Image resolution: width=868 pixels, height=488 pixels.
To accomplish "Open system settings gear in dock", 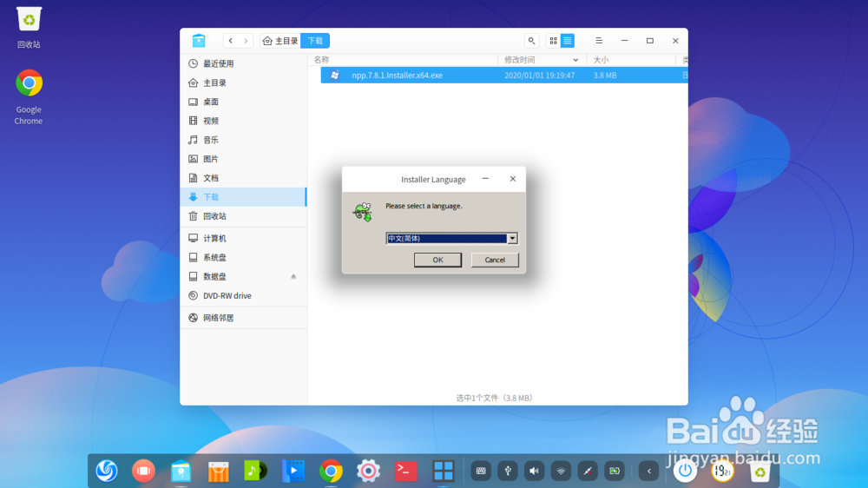I will pyautogui.click(x=368, y=471).
